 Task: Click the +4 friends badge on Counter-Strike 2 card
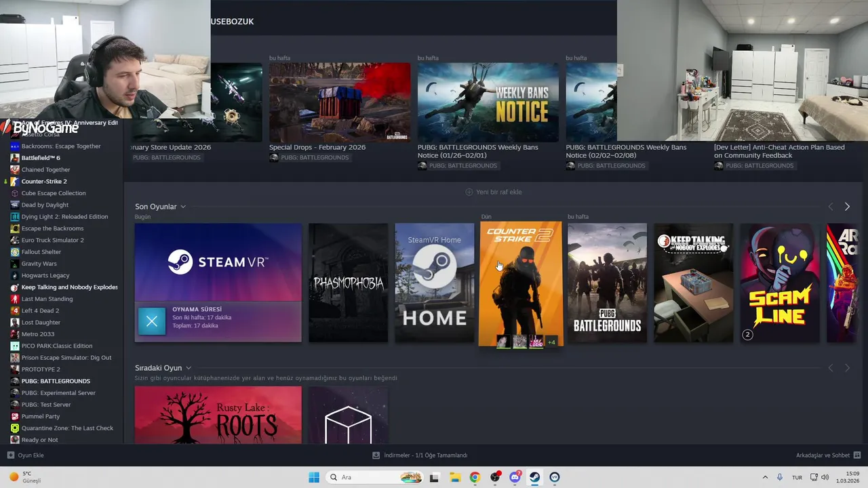click(x=551, y=342)
